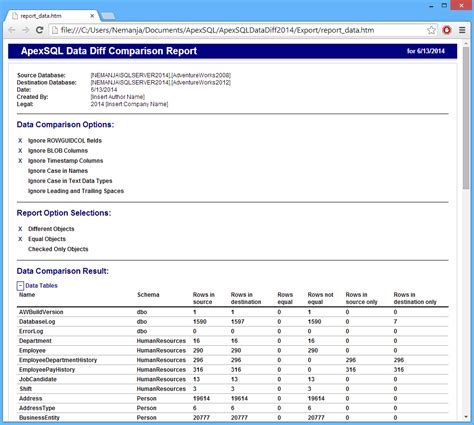This screenshot has height=425, width=474.
Task: Toggle the Ignore ROWGUIDCOL fields X mark
Action: [x=20, y=141]
